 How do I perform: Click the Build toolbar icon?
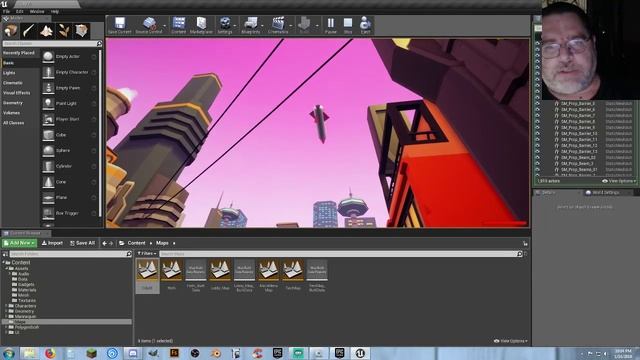(304, 25)
